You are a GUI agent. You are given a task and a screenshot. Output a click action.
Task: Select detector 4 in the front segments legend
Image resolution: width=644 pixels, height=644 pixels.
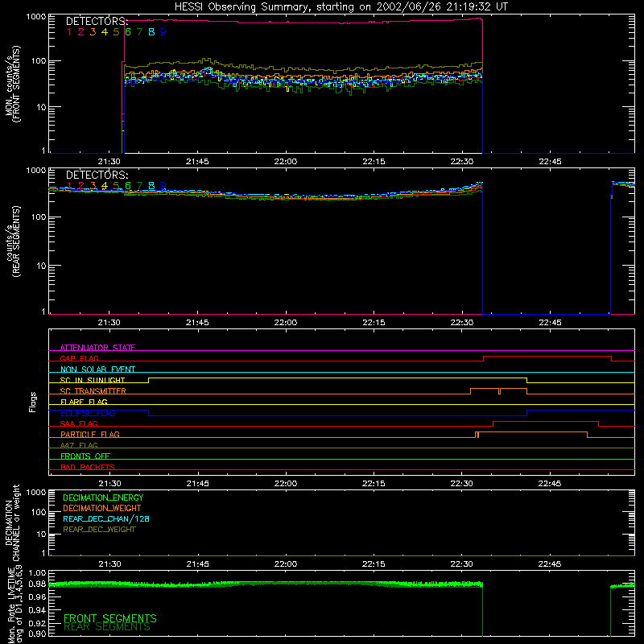coord(105,32)
